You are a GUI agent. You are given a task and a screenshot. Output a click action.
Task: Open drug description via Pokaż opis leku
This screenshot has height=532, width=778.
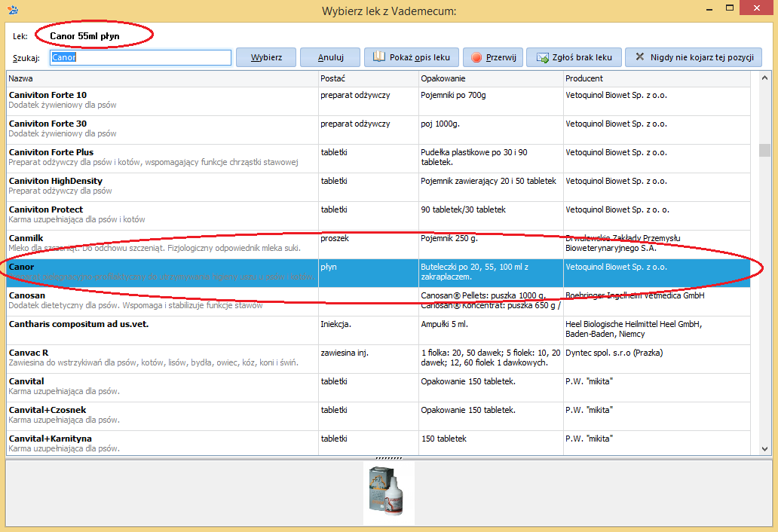(x=412, y=57)
